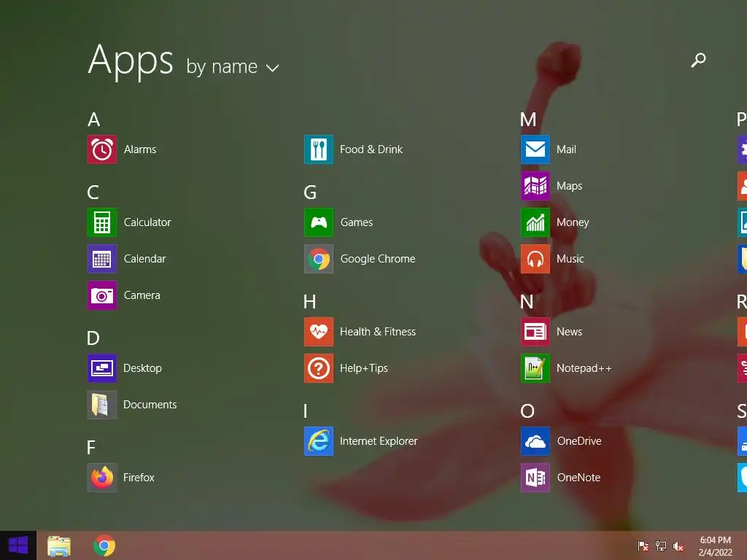Open the Food & Drink icon
747x560 pixels.
tap(319, 149)
